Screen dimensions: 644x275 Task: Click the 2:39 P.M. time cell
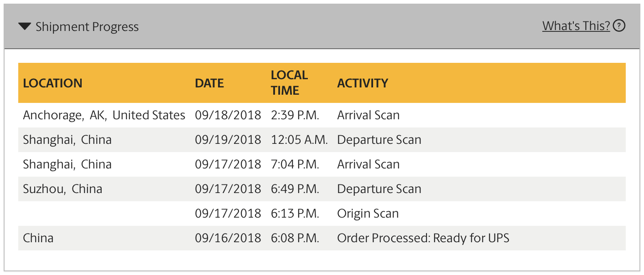coord(295,115)
